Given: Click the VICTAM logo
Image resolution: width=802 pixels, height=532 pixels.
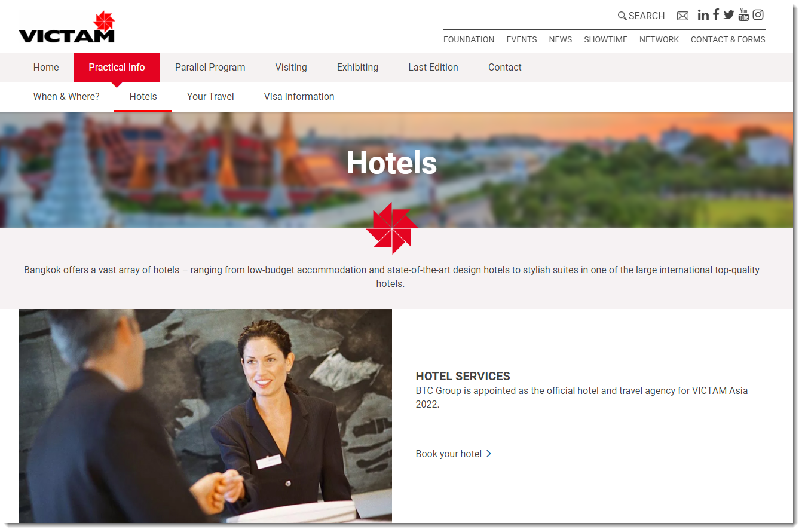Looking at the screenshot, I should (x=66, y=27).
